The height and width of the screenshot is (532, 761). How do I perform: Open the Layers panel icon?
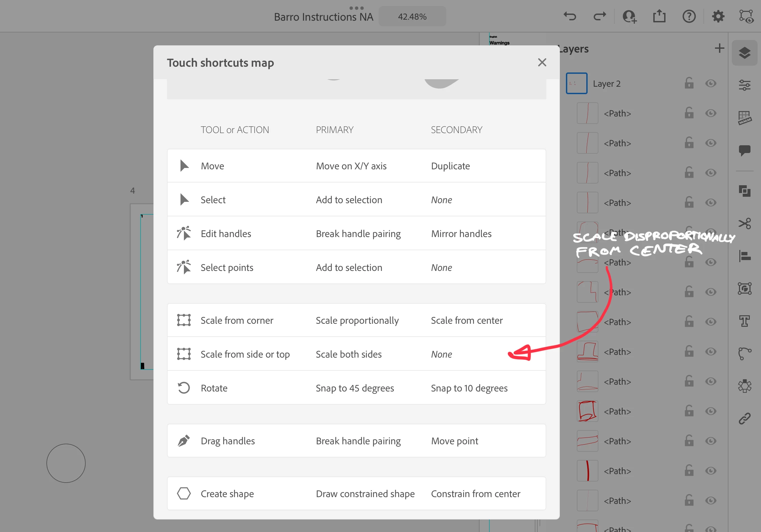click(744, 53)
